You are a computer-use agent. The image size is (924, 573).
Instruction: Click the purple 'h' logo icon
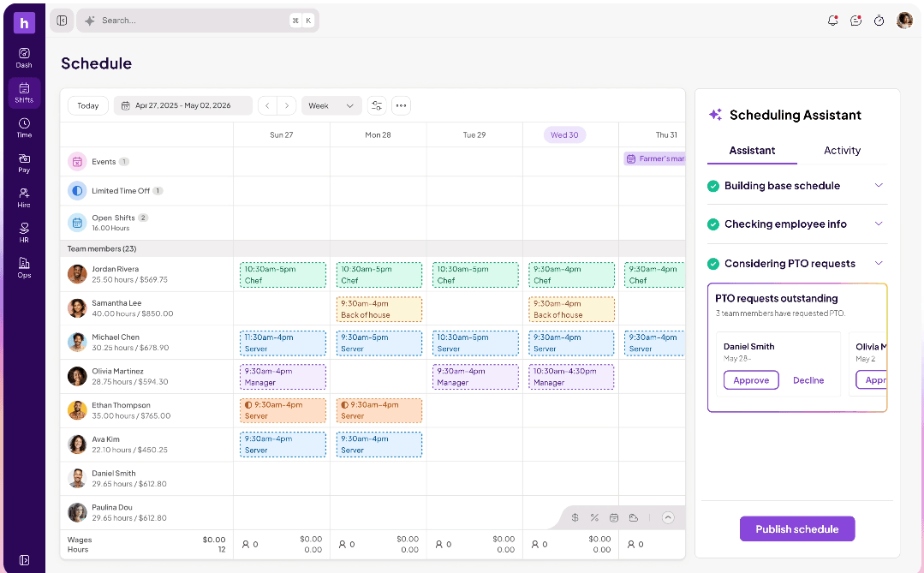pyautogui.click(x=24, y=23)
